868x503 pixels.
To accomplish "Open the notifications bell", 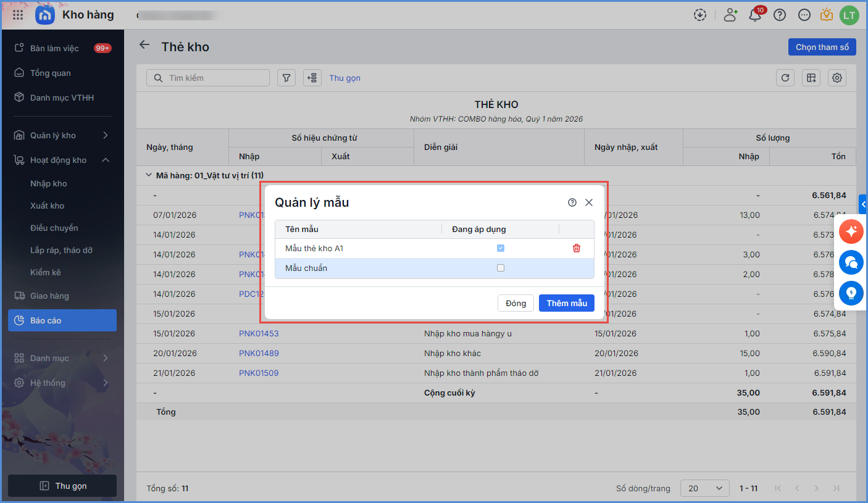I will click(x=755, y=15).
